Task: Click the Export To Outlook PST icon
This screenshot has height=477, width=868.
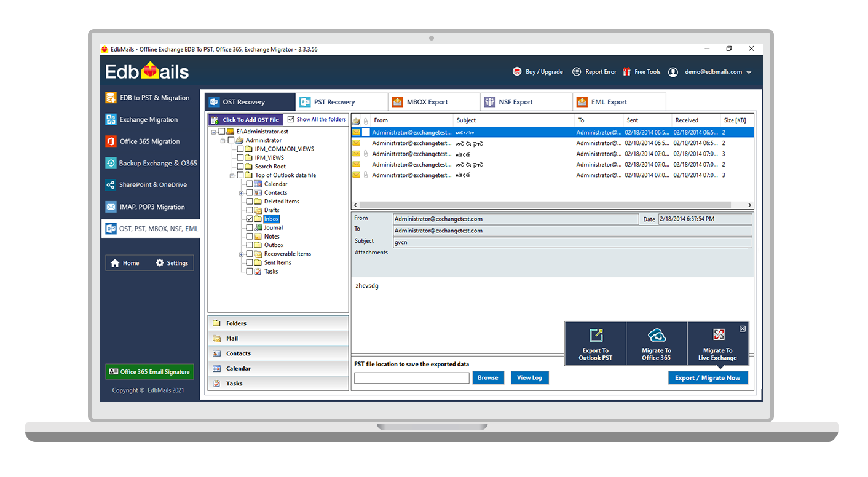Action: pyautogui.click(x=596, y=336)
